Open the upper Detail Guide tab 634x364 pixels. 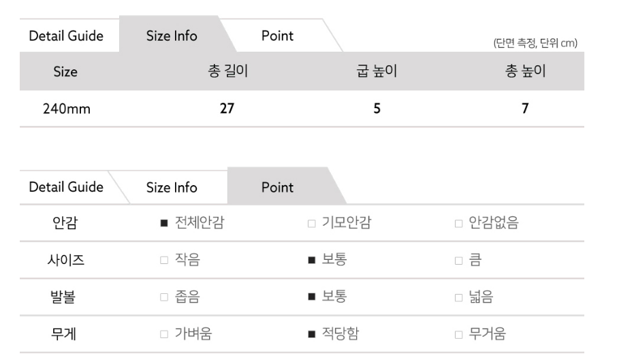click(x=66, y=36)
